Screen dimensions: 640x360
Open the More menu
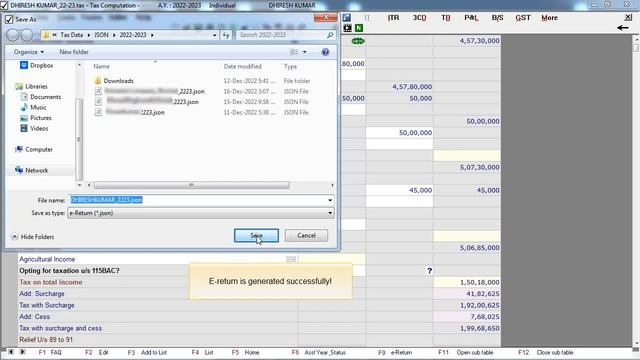pos(549,18)
